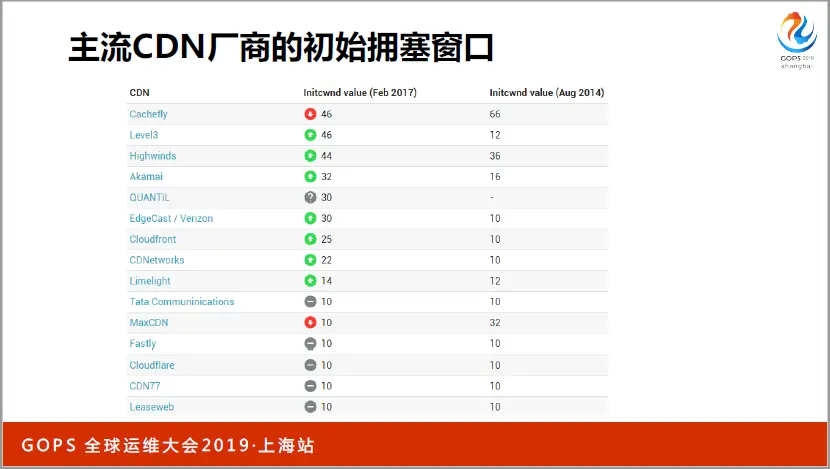Select the 2014 value 16 for Akamai

(x=495, y=176)
